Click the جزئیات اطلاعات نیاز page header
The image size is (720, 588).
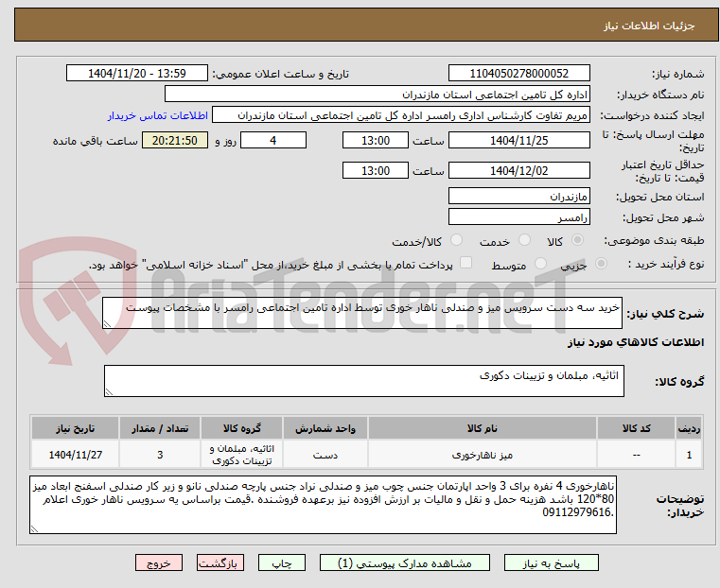click(x=366, y=26)
